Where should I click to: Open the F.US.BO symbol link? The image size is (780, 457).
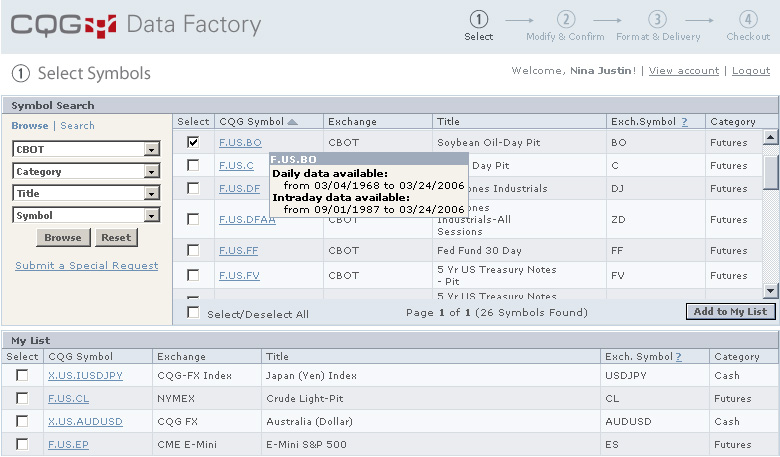[x=240, y=143]
